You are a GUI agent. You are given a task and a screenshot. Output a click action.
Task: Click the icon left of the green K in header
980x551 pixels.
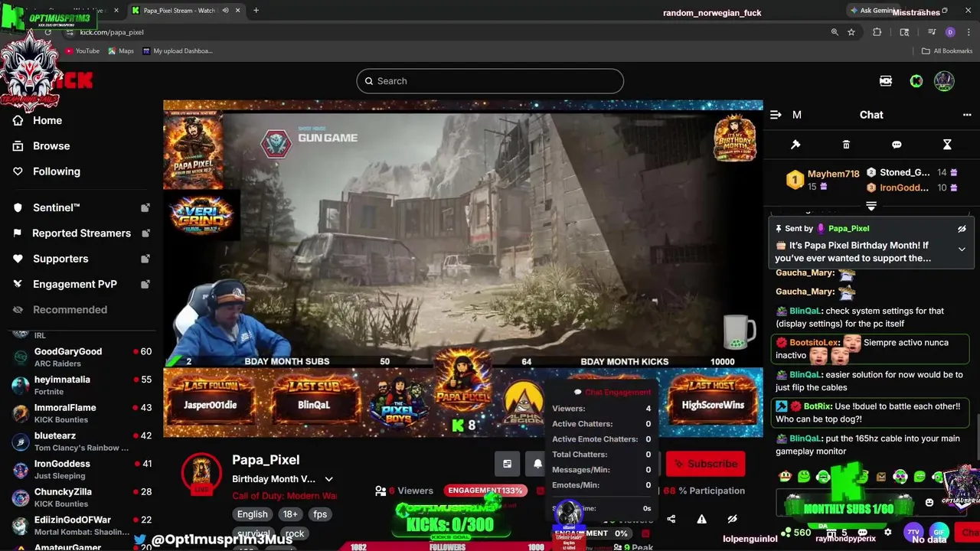point(886,81)
